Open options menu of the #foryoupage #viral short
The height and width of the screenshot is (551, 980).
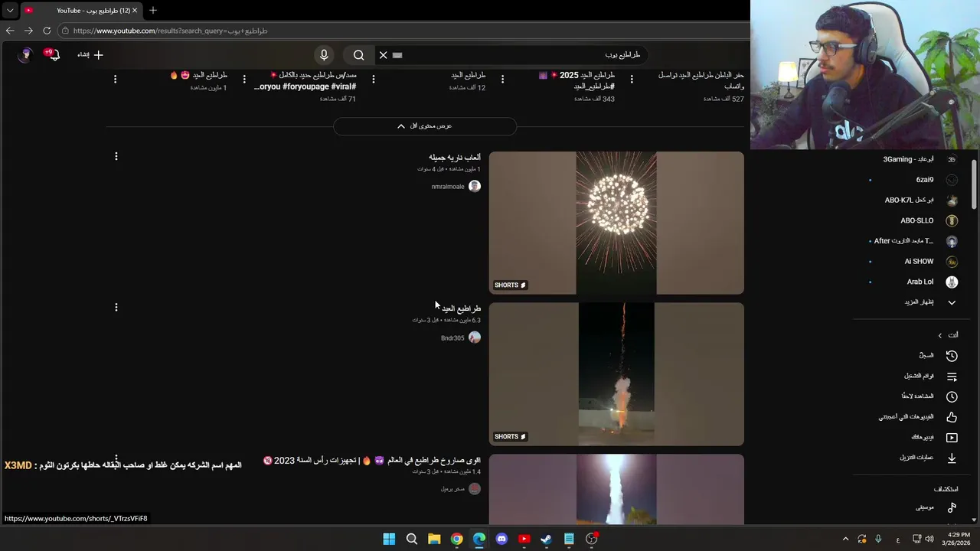[244, 79]
